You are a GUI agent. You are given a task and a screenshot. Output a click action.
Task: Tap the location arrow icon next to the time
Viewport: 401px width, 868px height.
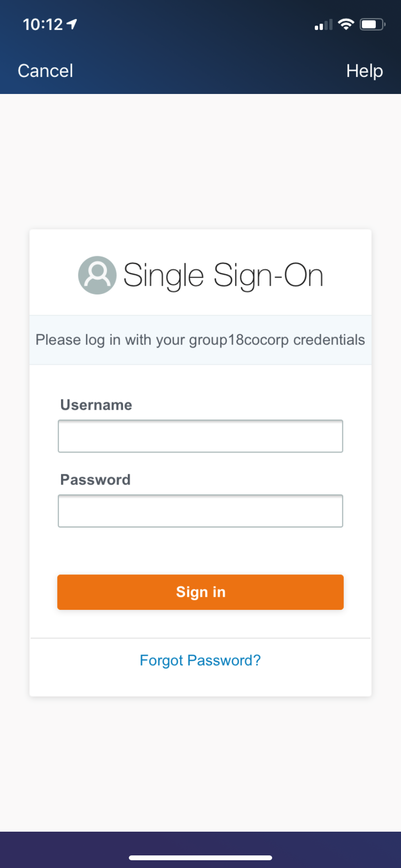pyautogui.click(x=72, y=24)
